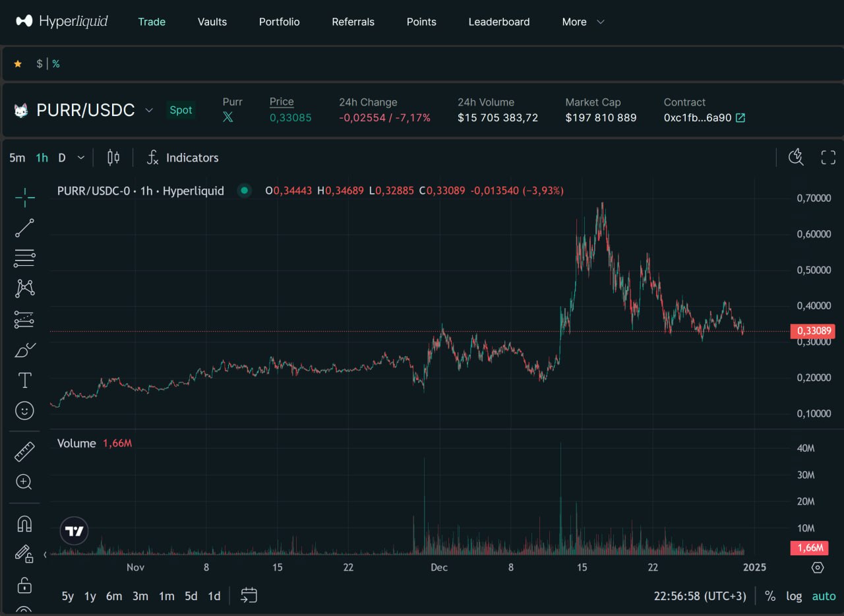
Task: Select the text annotation tool
Action: click(24, 380)
